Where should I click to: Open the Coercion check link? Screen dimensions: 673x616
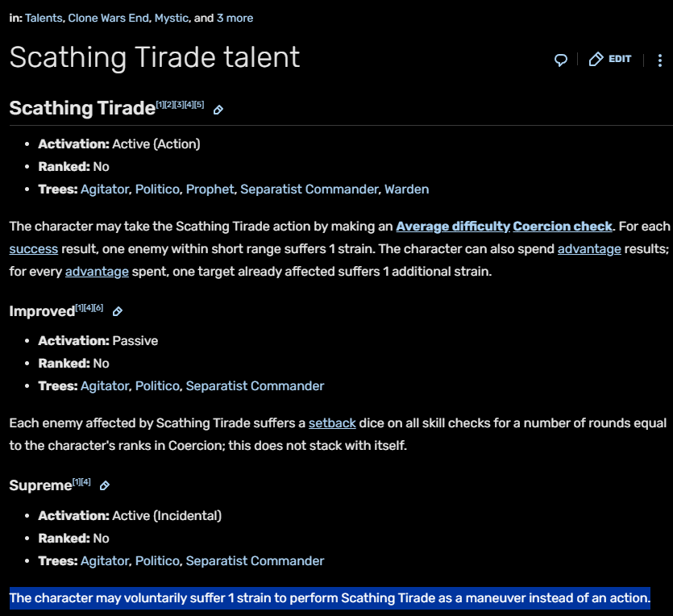[563, 227]
